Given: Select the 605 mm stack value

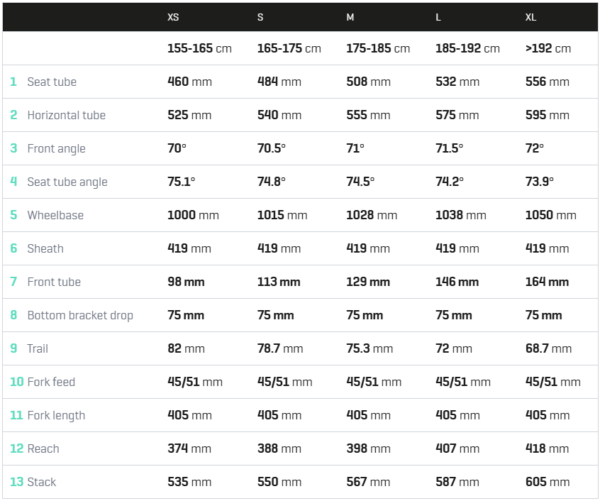Looking at the screenshot, I should pos(547,482).
